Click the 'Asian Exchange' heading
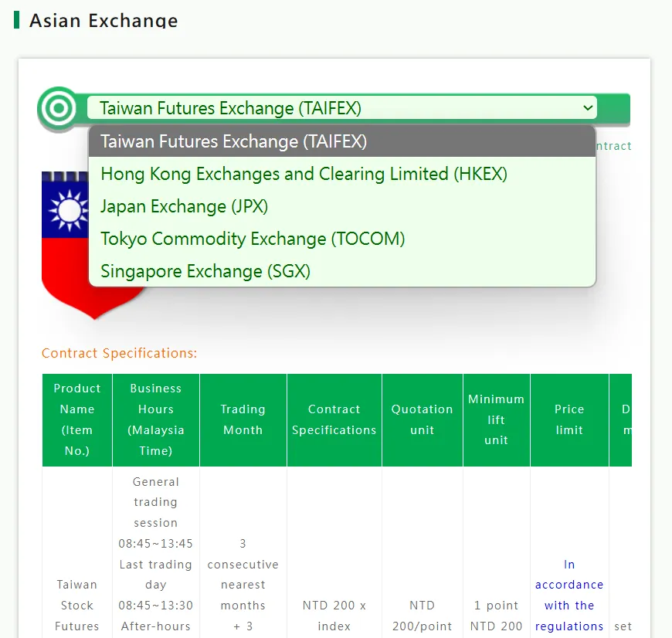Screen dimensions: 672x638 pos(104,21)
